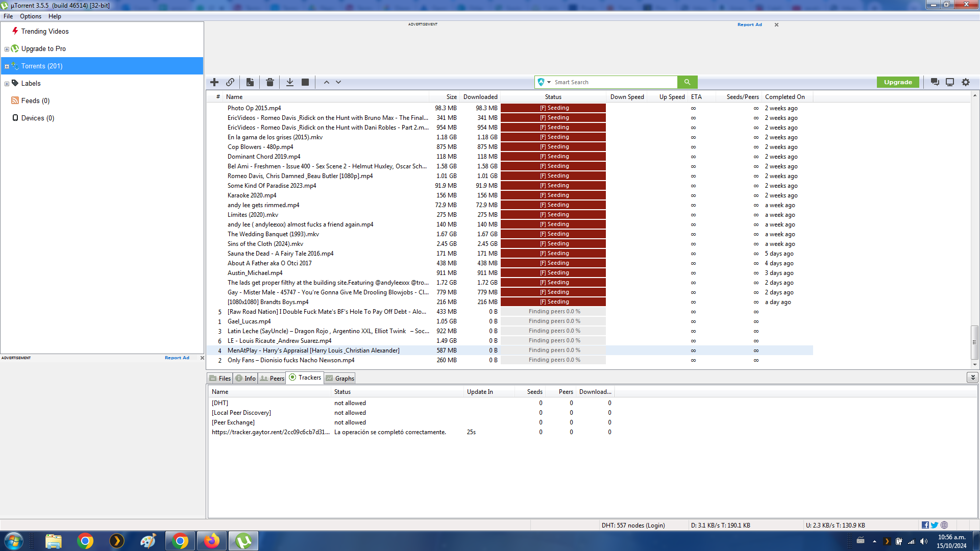Viewport: 980px width, 551px height.
Task: Switch to the Peers tab
Action: click(272, 378)
